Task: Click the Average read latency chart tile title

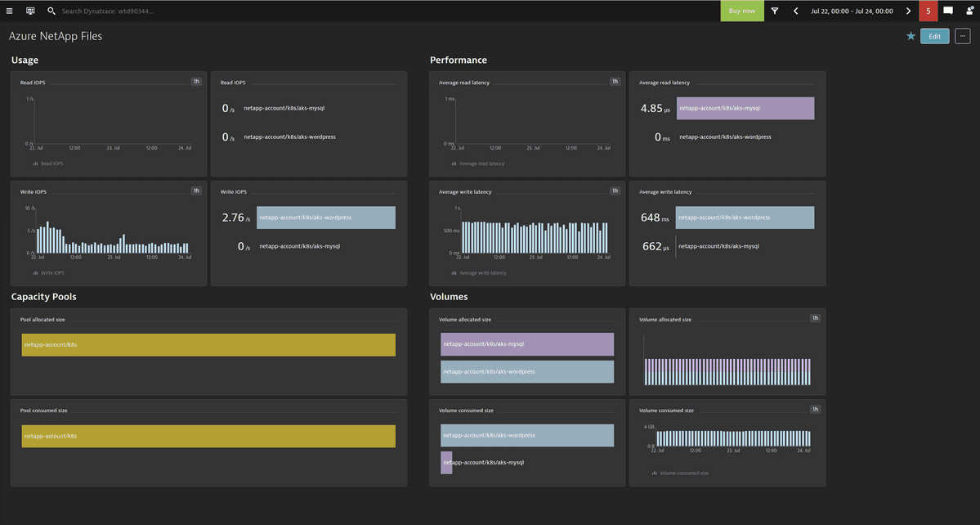Action: (464, 83)
